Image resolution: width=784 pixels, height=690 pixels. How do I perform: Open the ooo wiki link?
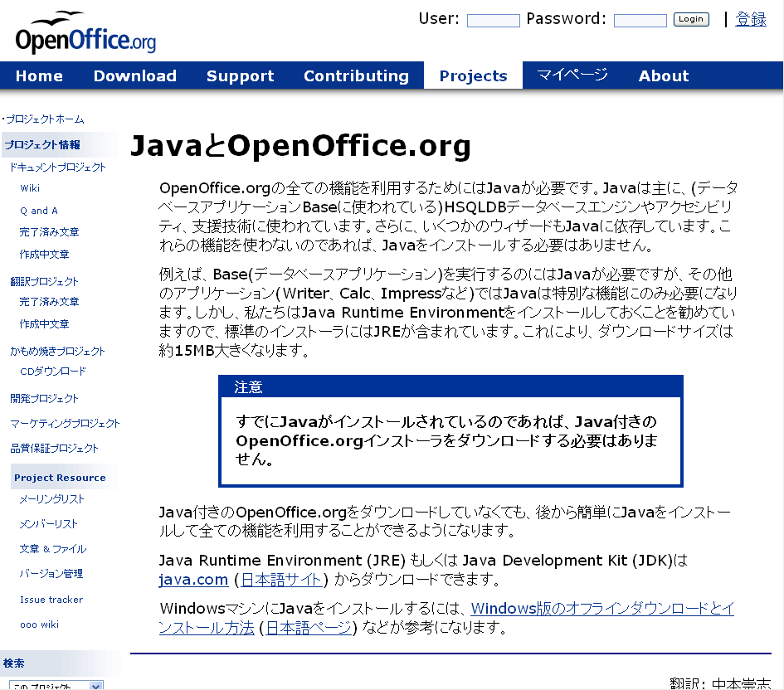pyautogui.click(x=39, y=624)
